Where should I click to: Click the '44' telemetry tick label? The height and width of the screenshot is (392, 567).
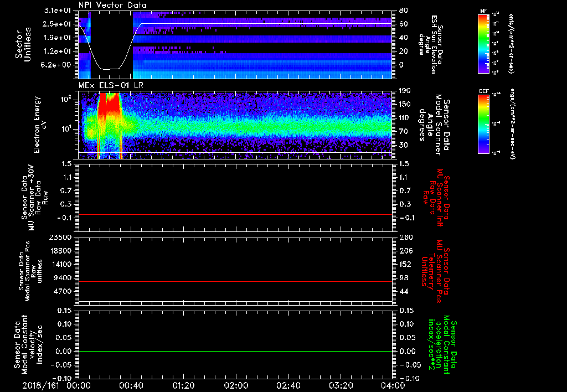[x=404, y=291]
